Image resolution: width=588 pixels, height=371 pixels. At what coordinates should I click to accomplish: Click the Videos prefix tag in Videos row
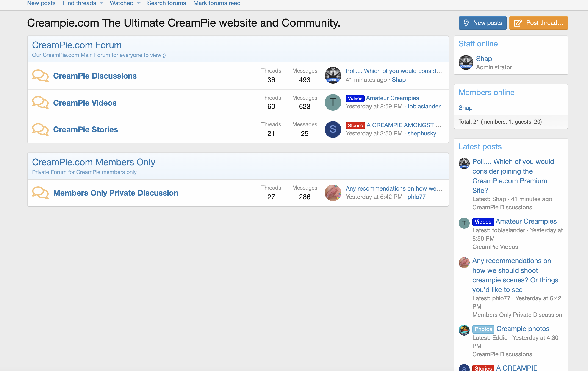[355, 98]
